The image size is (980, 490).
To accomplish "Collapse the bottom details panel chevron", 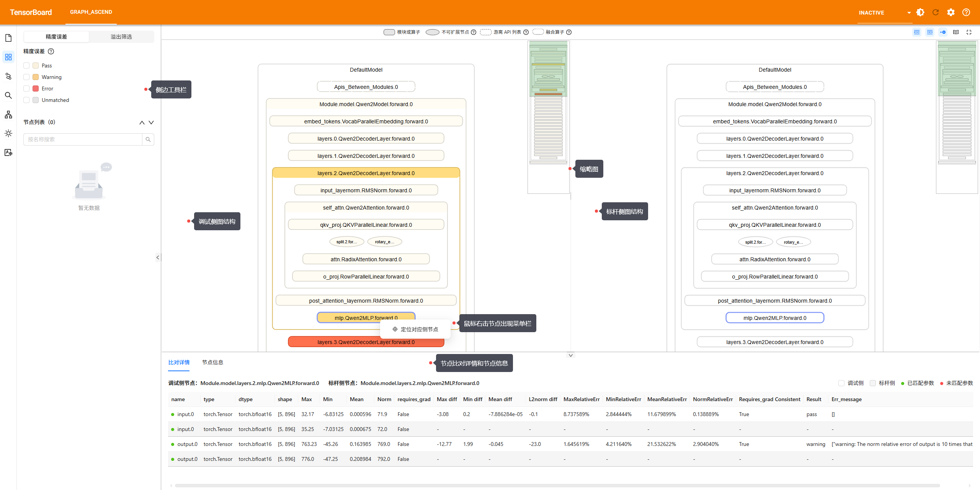I will pyautogui.click(x=571, y=356).
